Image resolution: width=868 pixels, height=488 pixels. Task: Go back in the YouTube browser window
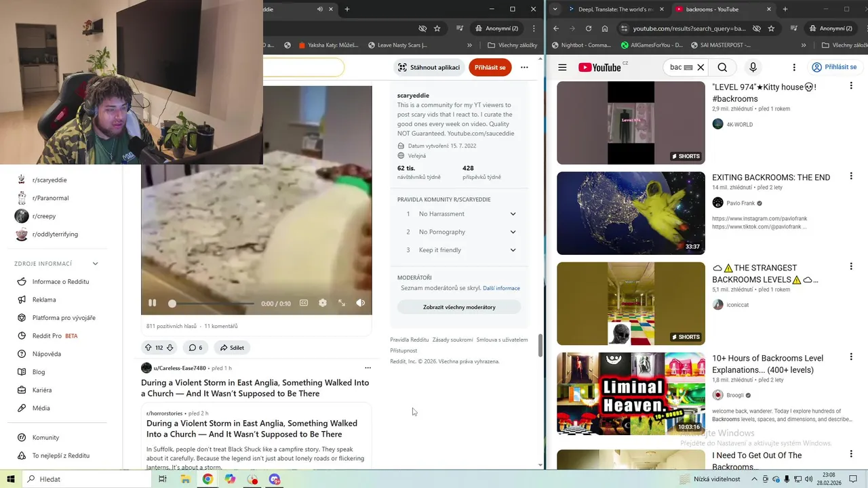(x=556, y=28)
